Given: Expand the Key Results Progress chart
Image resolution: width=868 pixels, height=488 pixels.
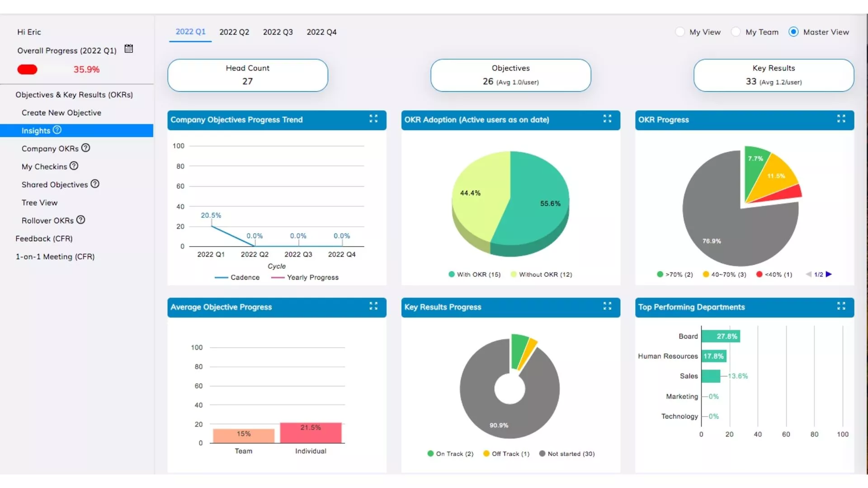Looking at the screenshot, I should 607,306.
